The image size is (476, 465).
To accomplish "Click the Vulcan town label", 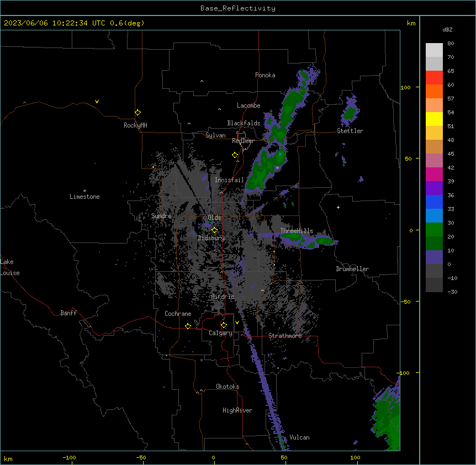I will tap(300, 437).
